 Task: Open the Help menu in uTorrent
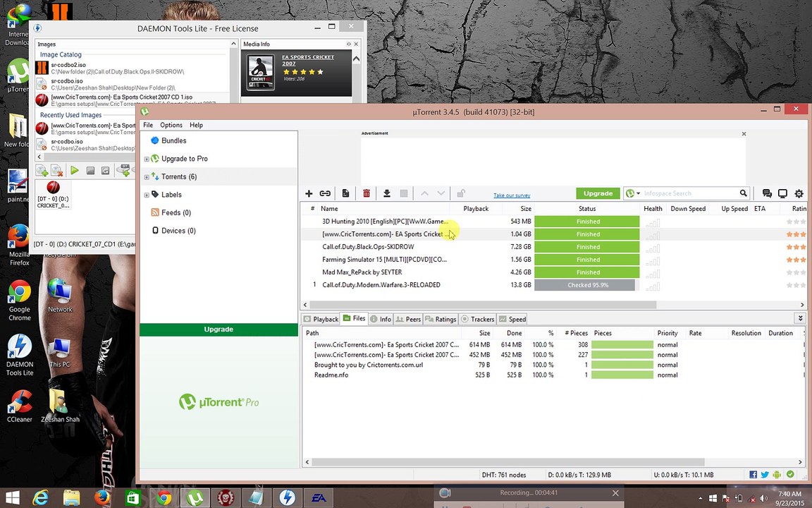196,125
